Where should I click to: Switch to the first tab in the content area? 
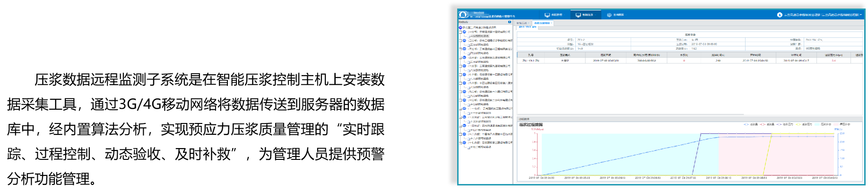pos(521,23)
